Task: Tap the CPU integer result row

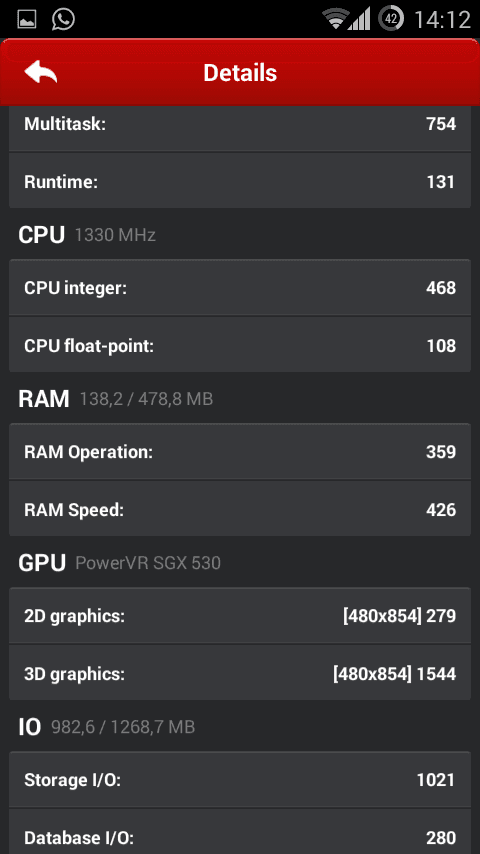Action: [x=240, y=287]
